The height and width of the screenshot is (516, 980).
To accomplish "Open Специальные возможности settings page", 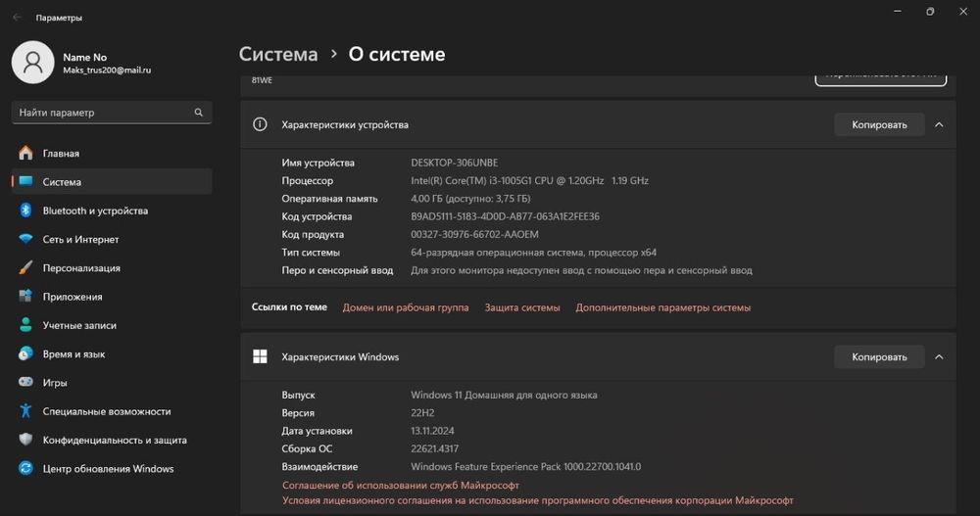I will click(x=112, y=411).
